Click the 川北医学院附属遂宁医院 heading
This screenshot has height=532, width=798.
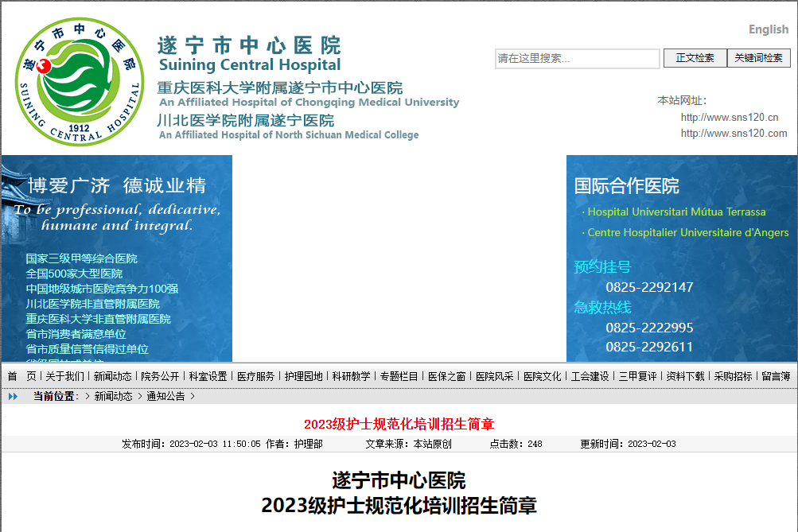pyautogui.click(x=245, y=121)
